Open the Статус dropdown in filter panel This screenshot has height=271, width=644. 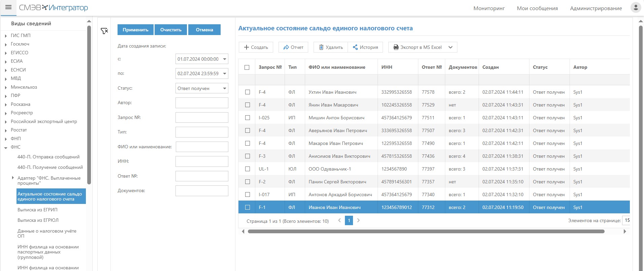202,88
